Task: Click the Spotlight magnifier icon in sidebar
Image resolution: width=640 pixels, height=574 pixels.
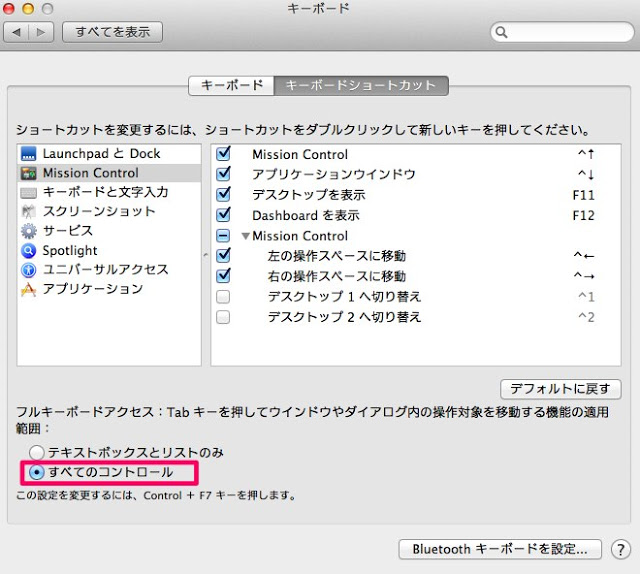Action: (29, 251)
